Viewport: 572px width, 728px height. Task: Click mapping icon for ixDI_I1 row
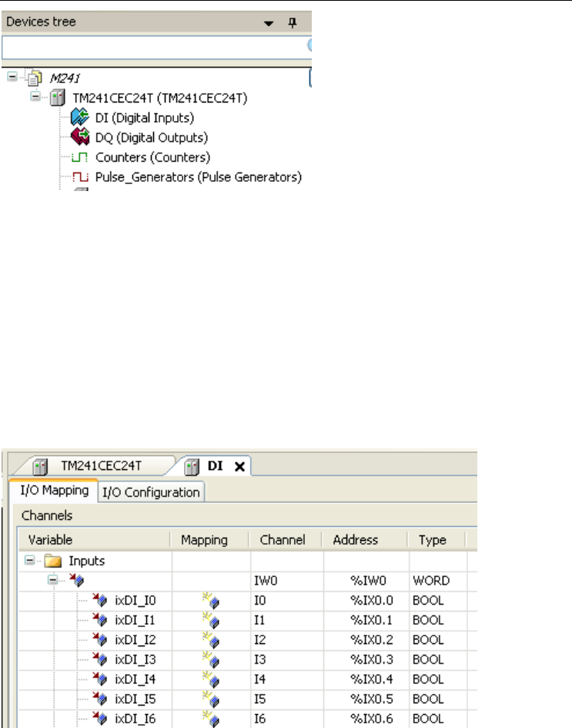click(211, 620)
